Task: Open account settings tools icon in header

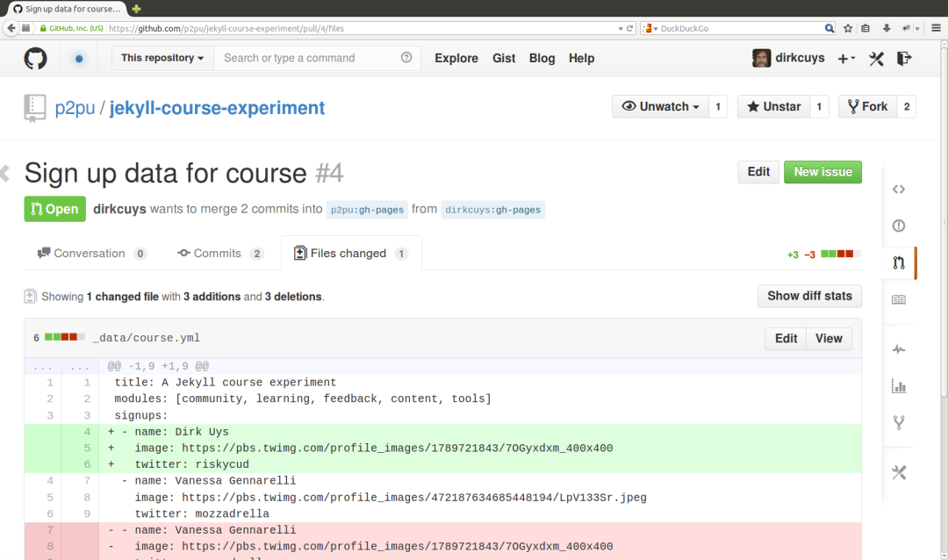Action: pyautogui.click(x=876, y=59)
